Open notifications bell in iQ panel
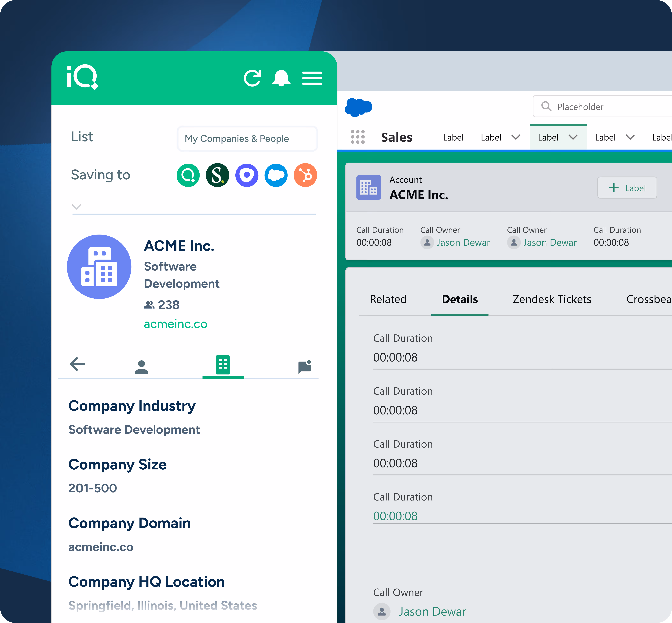 (281, 78)
